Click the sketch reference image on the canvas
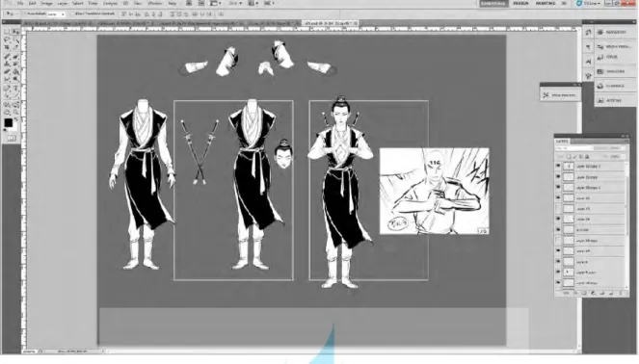Viewport: 639px width, 364px height. (435, 191)
